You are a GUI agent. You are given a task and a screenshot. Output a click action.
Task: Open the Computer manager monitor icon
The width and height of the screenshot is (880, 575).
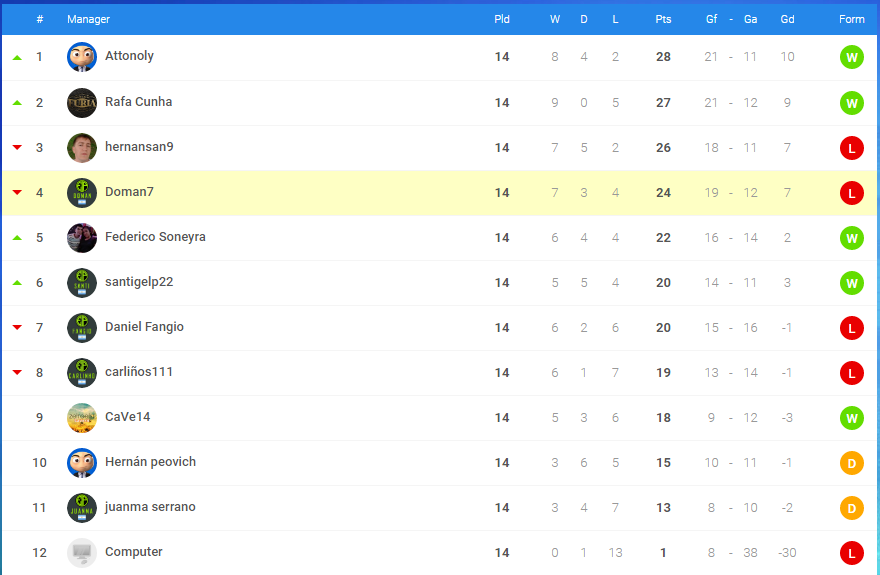82,553
